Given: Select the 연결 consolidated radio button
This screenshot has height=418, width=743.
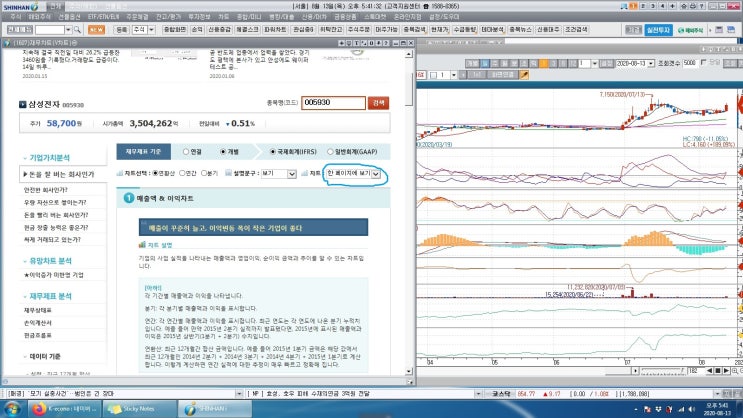Looking at the screenshot, I should (x=186, y=152).
